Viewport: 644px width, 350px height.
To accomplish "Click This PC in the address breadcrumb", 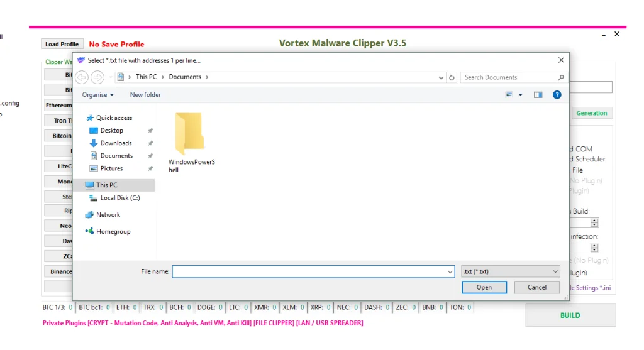I will pyautogui.click(x=146, y=77).
